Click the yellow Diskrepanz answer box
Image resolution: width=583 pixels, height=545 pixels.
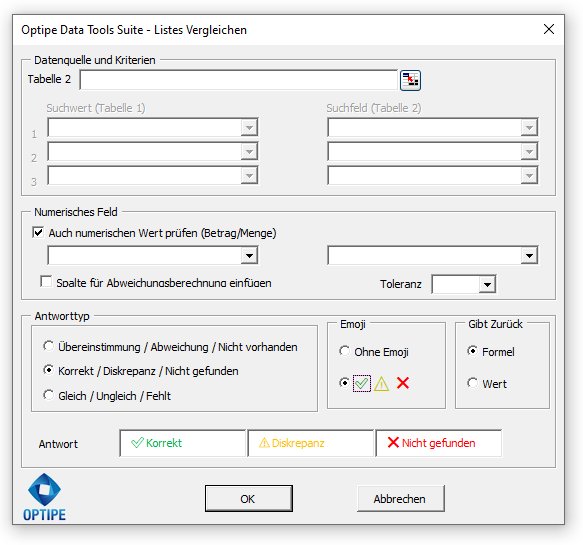310,443
